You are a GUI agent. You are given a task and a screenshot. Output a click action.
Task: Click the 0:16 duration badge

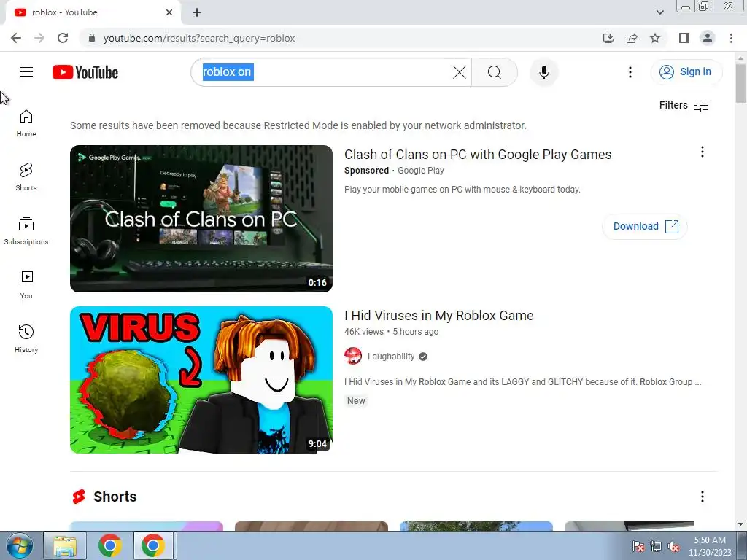coord(317,283)
